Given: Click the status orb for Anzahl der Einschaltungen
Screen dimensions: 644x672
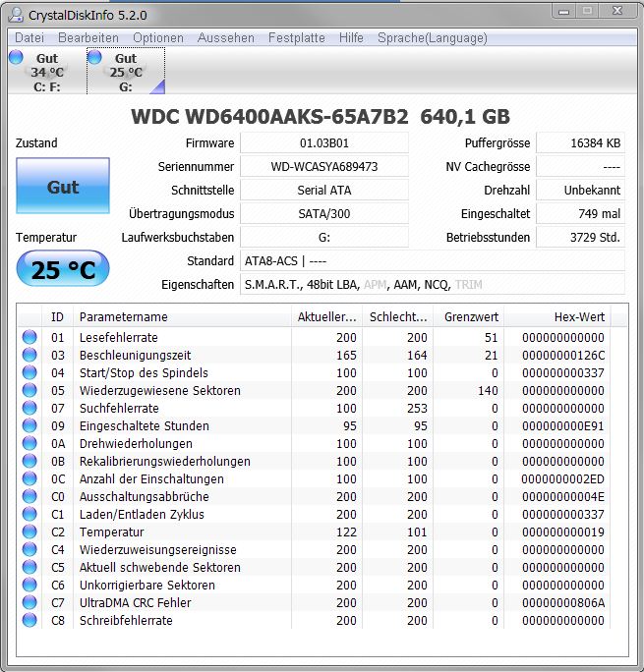Looking at the screenshot, I should [x=29, y=478].
